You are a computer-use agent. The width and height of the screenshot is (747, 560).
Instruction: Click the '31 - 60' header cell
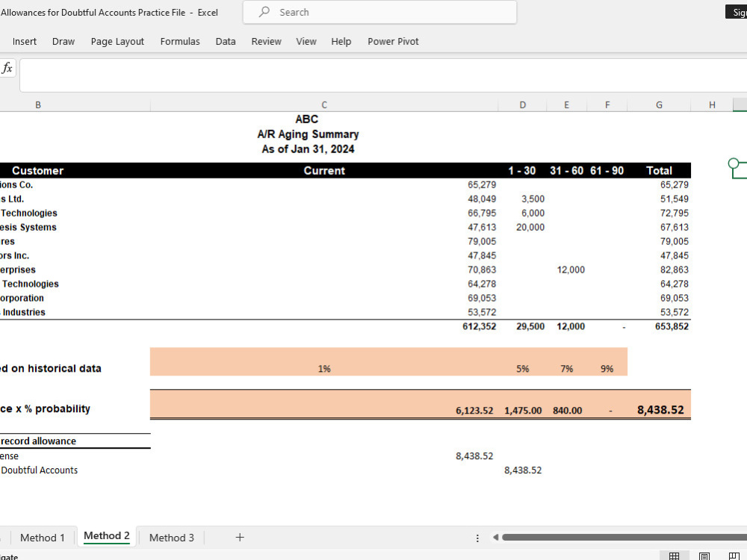tap(566, 170)
